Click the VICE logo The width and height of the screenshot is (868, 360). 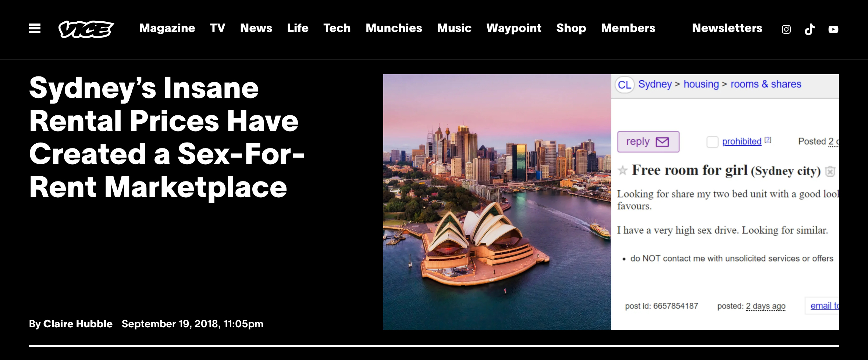tap(86, 29)
